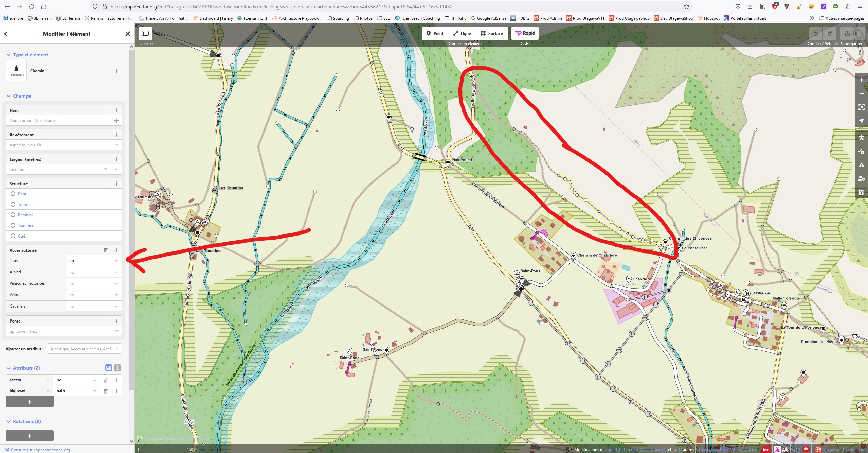This screenshot has width=868, height=453.
Task: Open the issues warning triangle panel
Action: click(861, 165)
